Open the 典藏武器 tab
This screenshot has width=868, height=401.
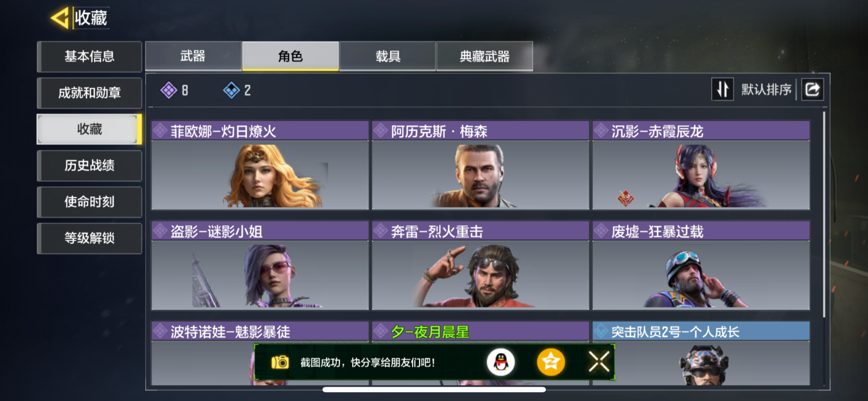(x=485, y=56)
